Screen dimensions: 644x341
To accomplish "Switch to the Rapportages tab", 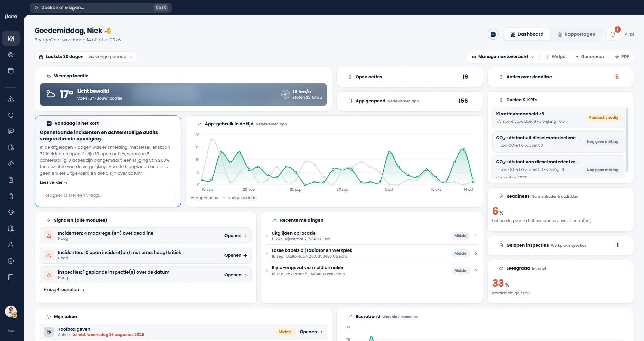I will [576, 34].
